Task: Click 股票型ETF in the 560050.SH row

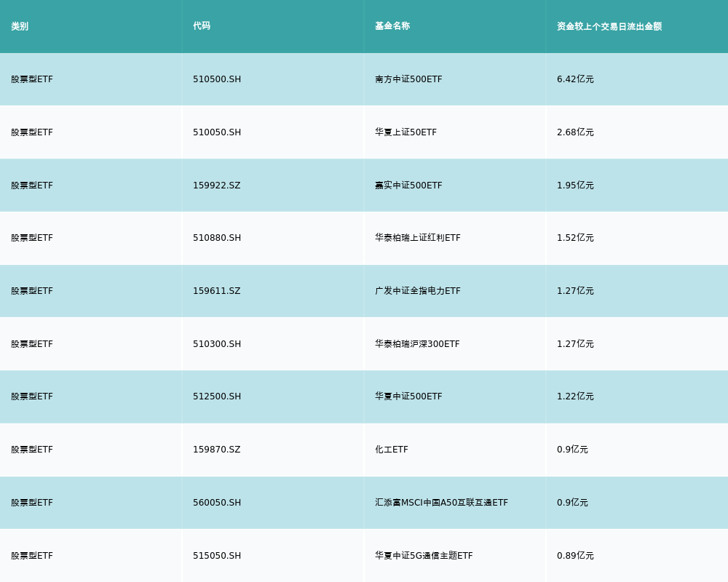Action: coord(32,503)
